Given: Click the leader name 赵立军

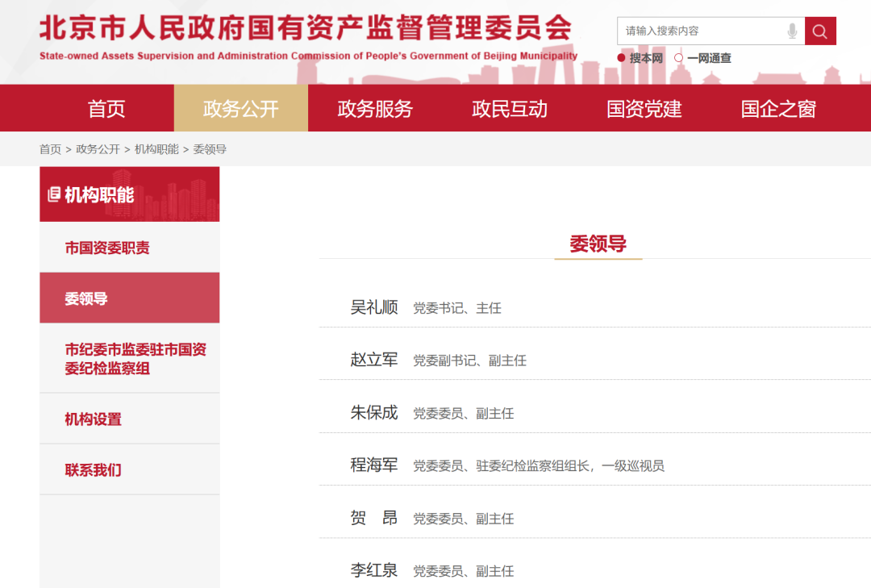Looking at the screenshot, I should click(374, 360).
